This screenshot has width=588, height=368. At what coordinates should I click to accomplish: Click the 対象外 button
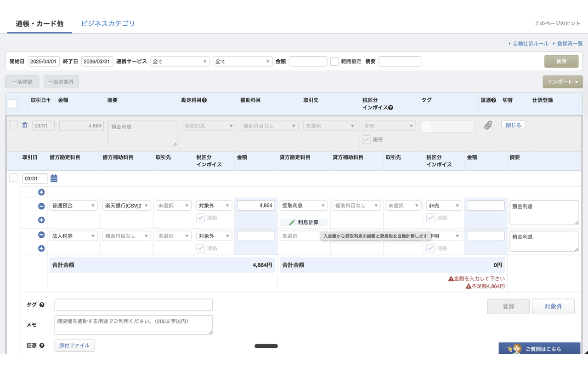(553, 306)
